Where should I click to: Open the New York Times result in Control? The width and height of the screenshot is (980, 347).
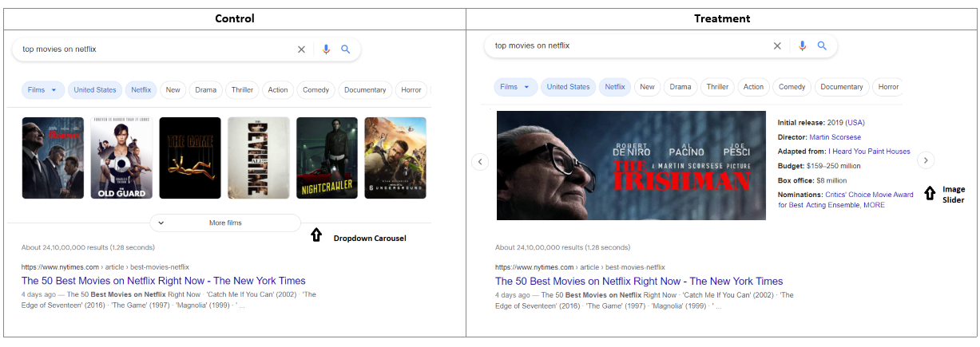tap(164, 281)
